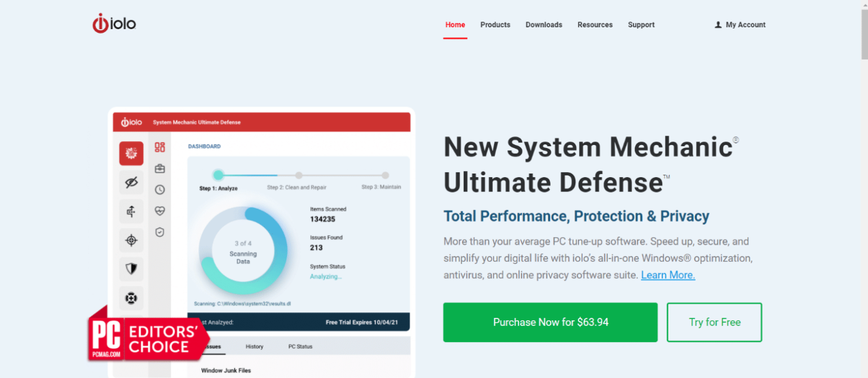
Task: Click the Try for Free button
Action: (x=714, y=322)
